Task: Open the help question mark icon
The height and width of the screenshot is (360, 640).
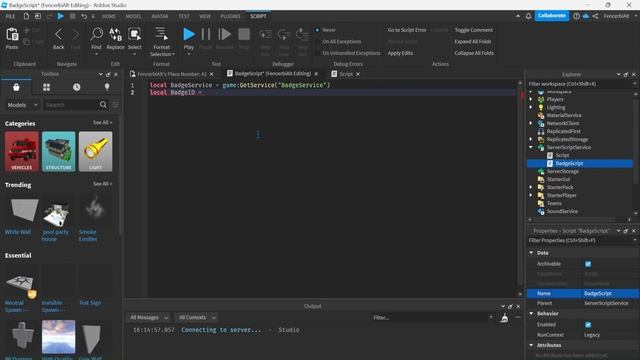Action: 576,16
